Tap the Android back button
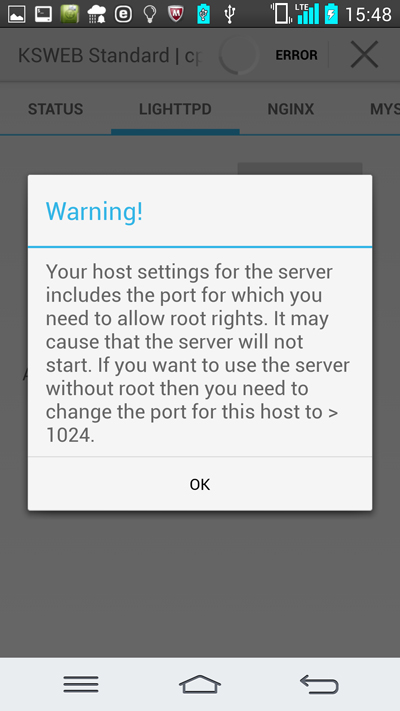This screenshot has height=711, width=400. 319,684
